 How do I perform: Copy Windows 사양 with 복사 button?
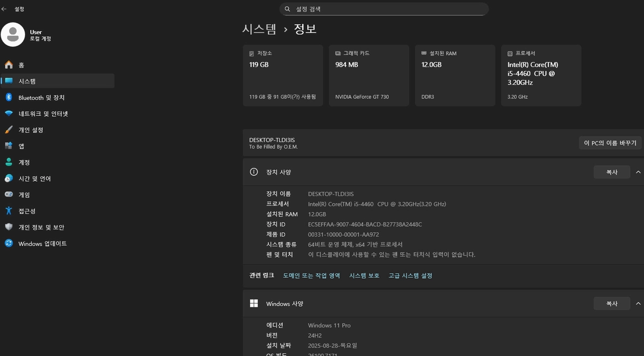pos(612,303)
